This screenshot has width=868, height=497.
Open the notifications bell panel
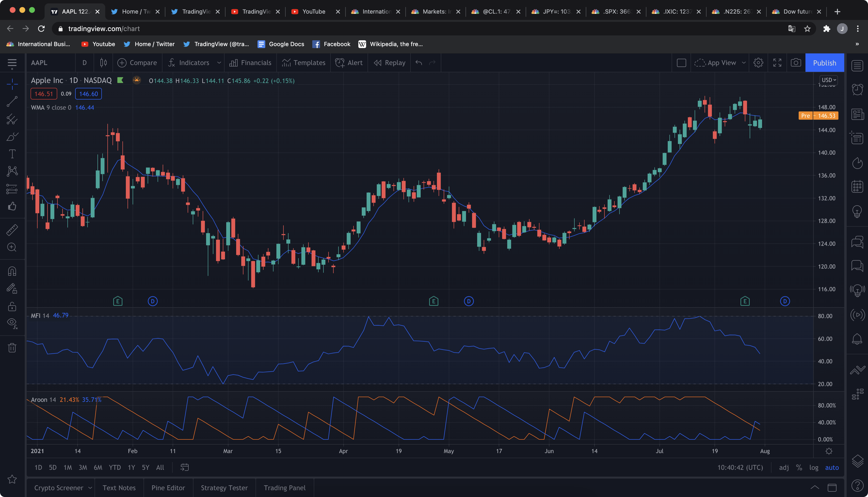pos(857,339)
